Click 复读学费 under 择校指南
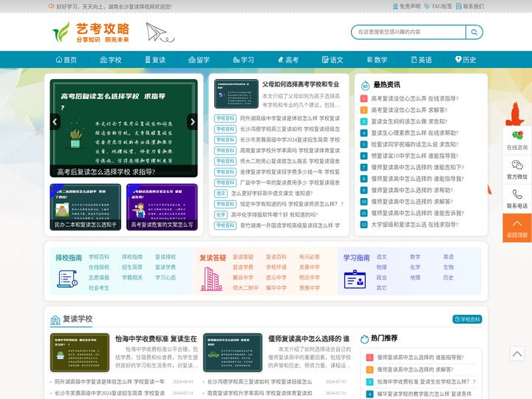Image resolution: width=532 pixels, height=399 pixels. (166, 267)
